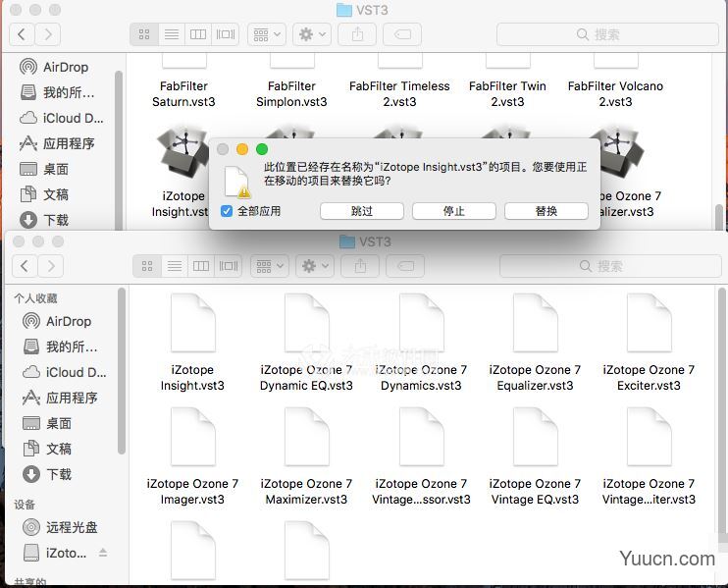This screenshot has height=588, width=728.
Task: Select iZotope Ozone 7 Vintage...iter.vst3 file
Action: click(x=649, y=456)
